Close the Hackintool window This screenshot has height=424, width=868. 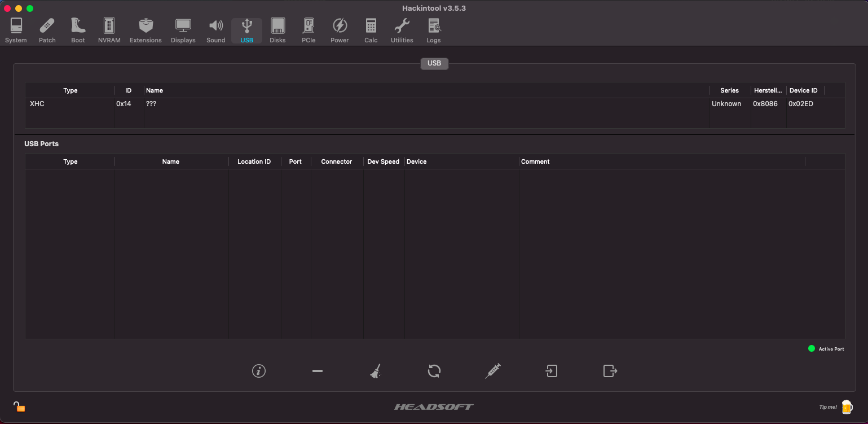7,8
